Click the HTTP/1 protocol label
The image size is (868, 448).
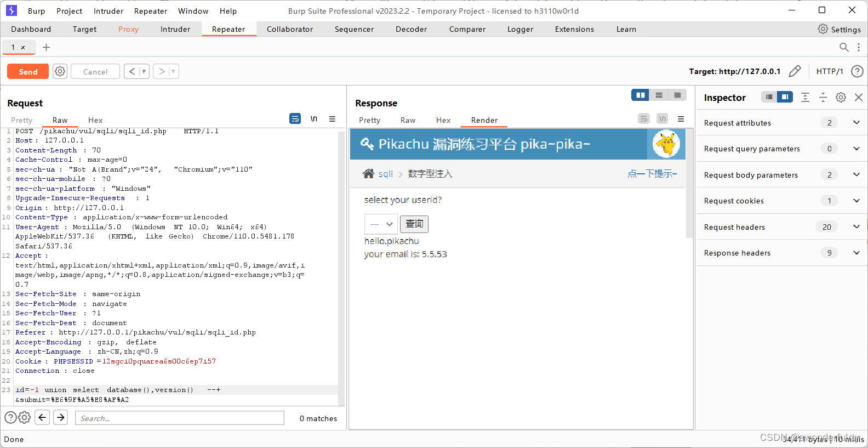pyautogui.click(x=830, y=71)
